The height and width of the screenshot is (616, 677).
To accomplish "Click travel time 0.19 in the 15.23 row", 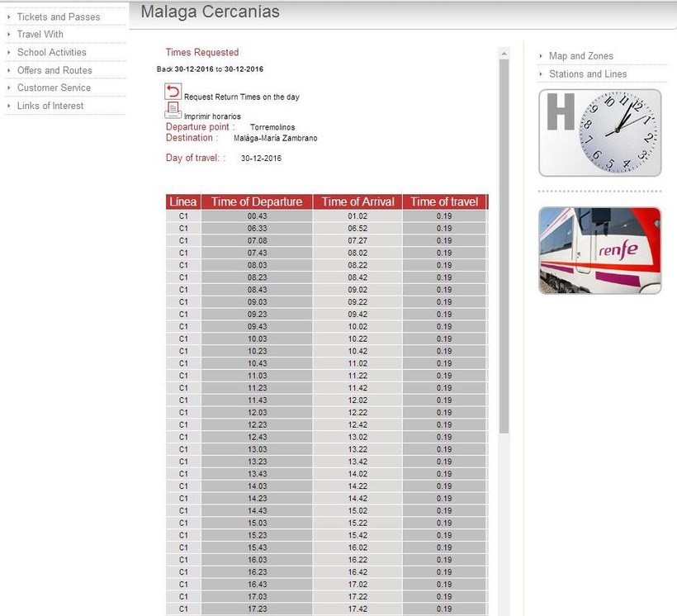I will tap(444, 535).
